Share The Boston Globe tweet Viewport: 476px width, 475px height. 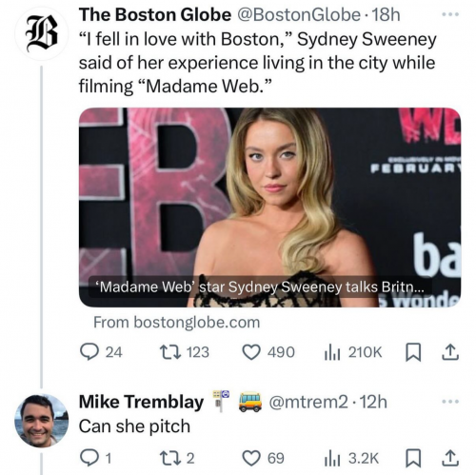(450, 352)
